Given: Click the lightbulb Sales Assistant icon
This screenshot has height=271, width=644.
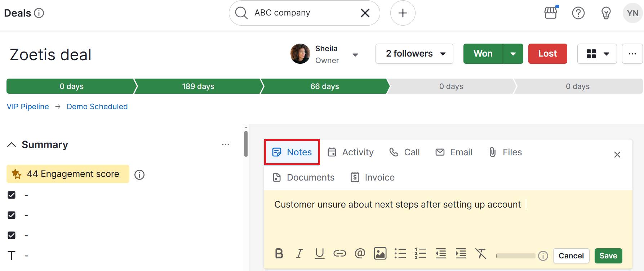Looking at the screenshot, I should pyautogui.click(x=606, y=13).
